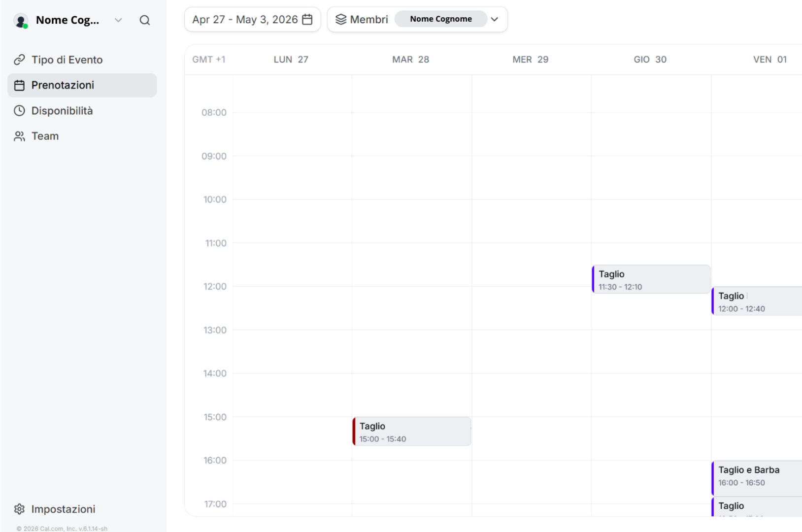Click the gear icon for Impostazioni
The width and height of the screenshot is (802, 532).
[x=19, y=509]
